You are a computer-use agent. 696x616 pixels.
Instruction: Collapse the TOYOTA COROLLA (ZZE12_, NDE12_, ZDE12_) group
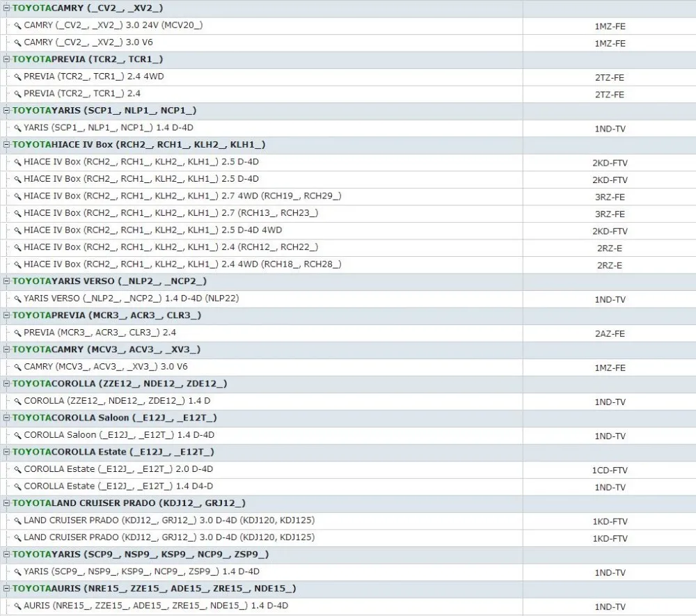(x=7, y=384)
